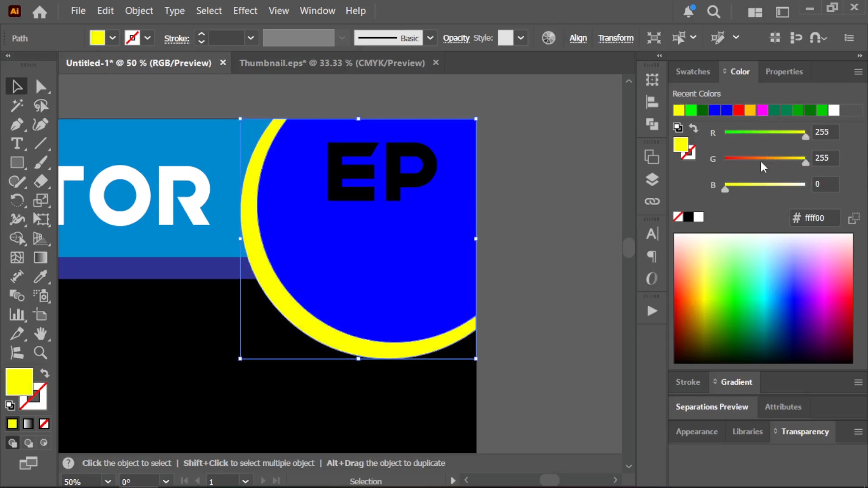Open the Character panel icon
Screen dimensions: 868x488
[x=651, y=234]
